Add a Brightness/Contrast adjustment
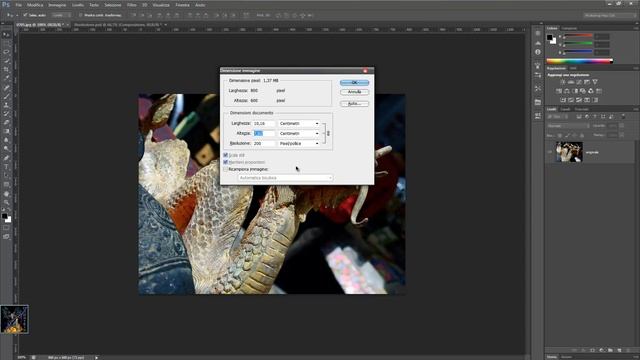This screenshot has width=640, height=360. pyautogui.click(x=563, y=82)
